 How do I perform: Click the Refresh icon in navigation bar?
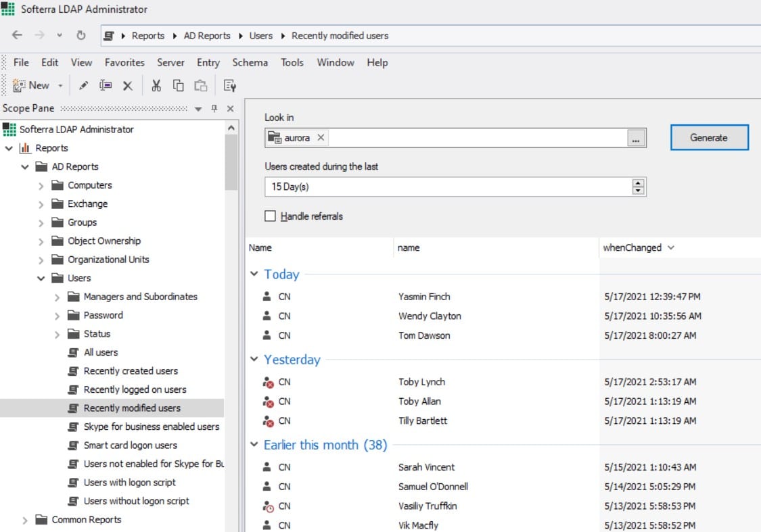80,35
